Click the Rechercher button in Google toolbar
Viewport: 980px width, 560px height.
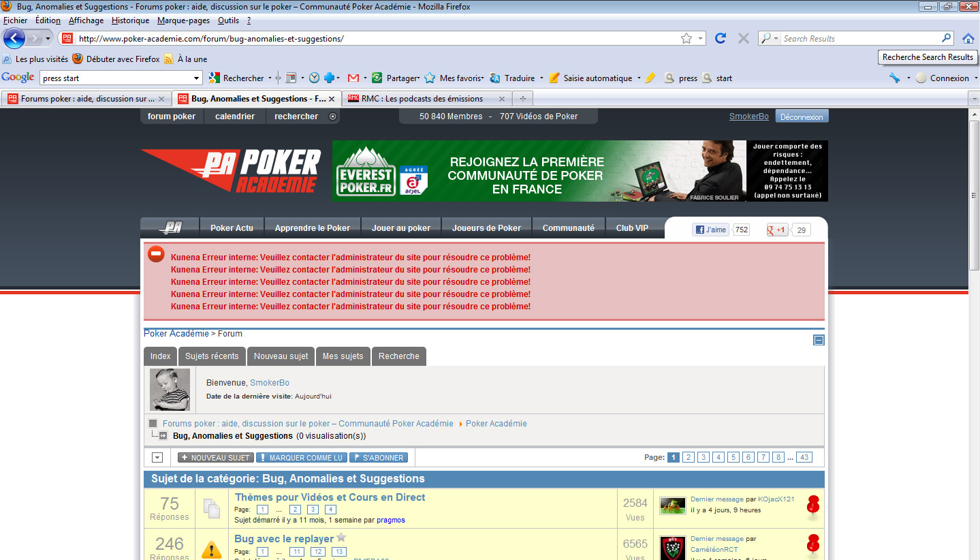[x=236, y=78]
